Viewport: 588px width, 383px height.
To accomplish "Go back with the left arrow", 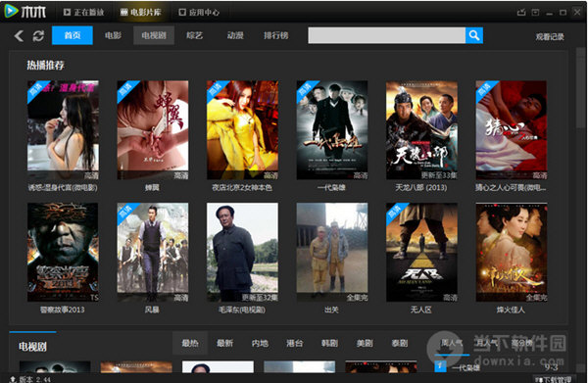I will (x=19, y=36).
